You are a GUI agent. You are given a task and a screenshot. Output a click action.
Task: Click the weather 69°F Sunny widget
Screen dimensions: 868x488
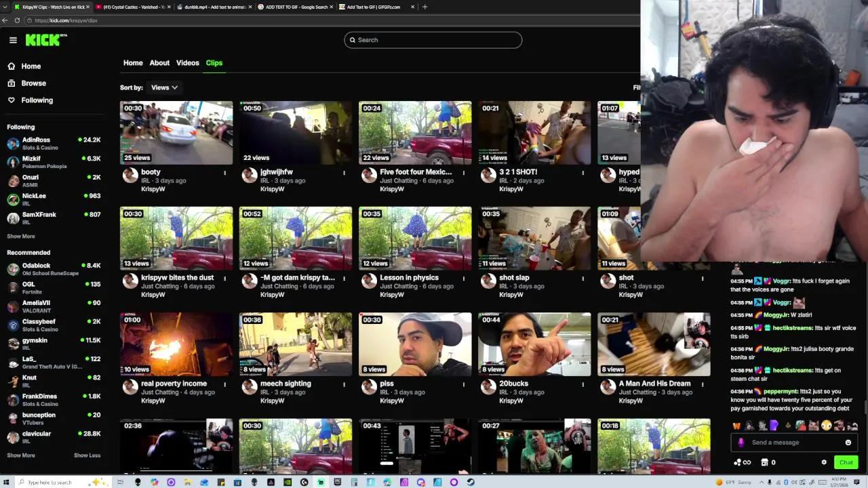click(735, 482)
